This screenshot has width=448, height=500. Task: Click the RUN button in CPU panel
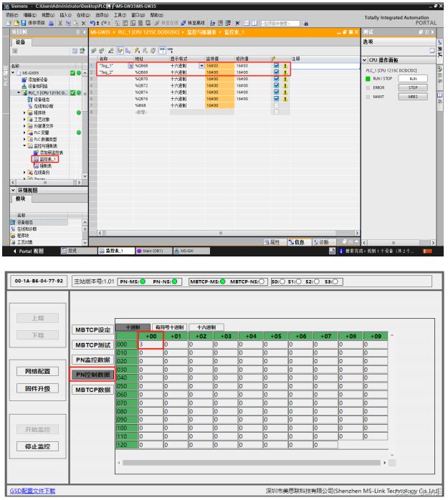click(x=413, y=79)
